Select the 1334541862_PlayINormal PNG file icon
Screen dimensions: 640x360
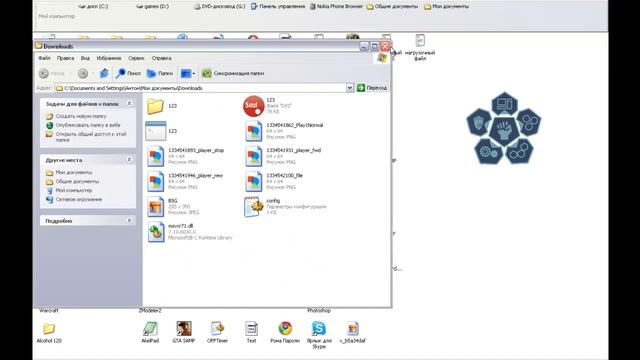coord(253,131)
